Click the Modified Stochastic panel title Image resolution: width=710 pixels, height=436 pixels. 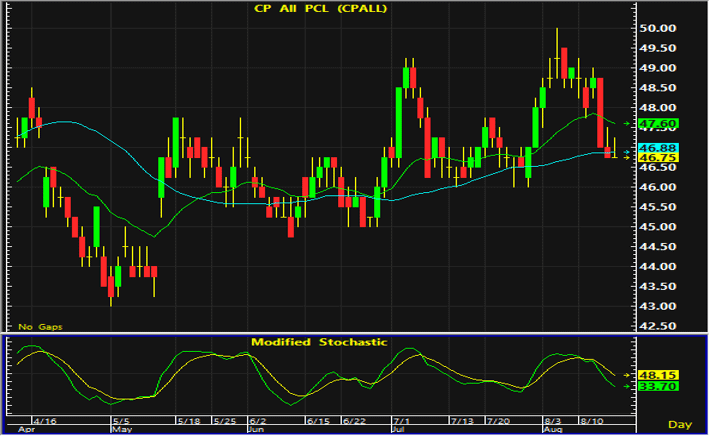[x=319, y=342]
